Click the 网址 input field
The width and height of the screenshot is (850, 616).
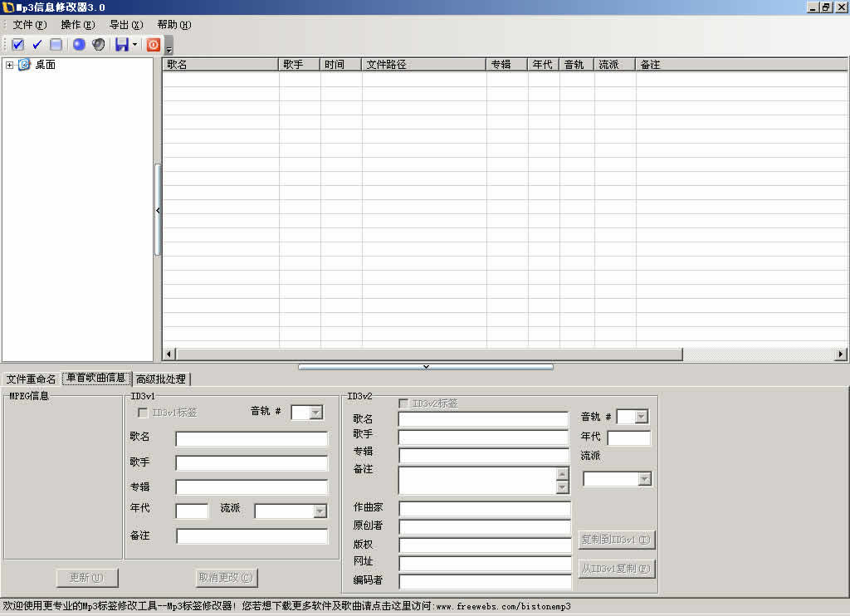[485, 564]
